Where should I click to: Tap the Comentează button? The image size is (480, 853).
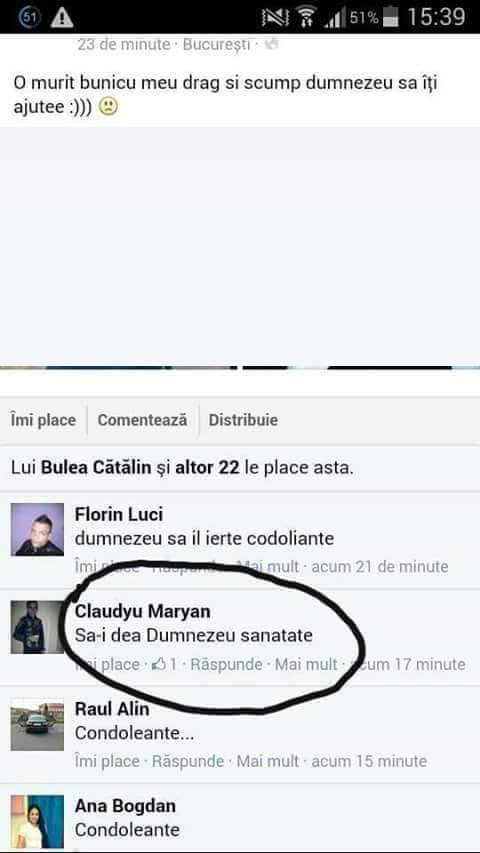[142, 420]
